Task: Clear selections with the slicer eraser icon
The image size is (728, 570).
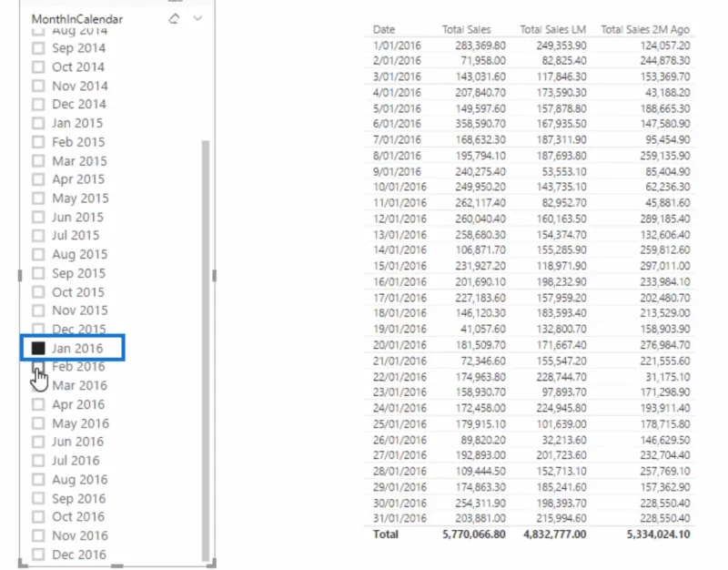Action: pyautogui.click(x=174, y=18)
